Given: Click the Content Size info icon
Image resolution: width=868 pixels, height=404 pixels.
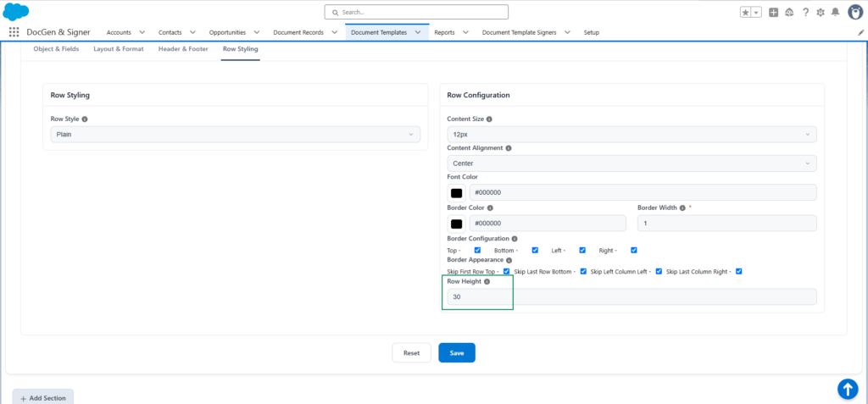Looking at the screenshot, I should 489,119.
